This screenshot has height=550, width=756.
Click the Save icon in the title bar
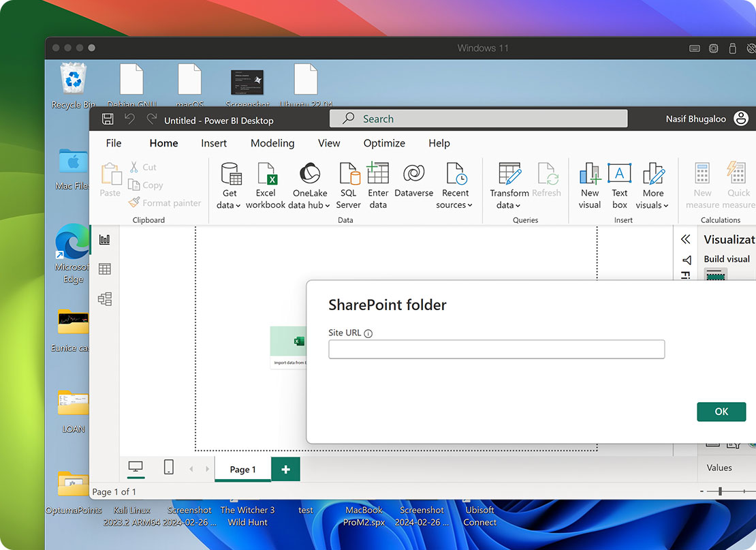pyautogui.click(x=107, y=119)
